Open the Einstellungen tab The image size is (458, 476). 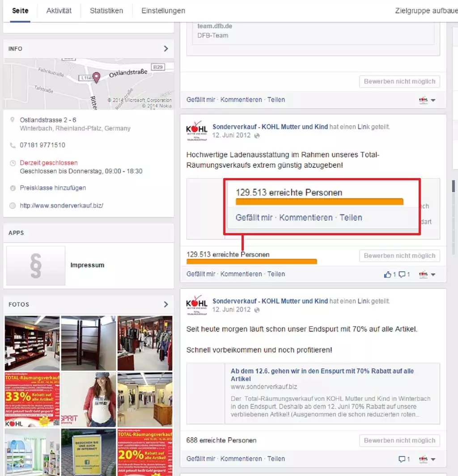[163, 11]
